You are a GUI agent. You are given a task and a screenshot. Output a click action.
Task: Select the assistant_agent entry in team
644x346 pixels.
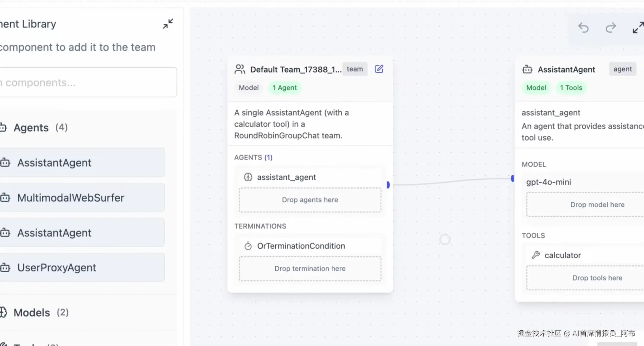[x=286, y=177]
